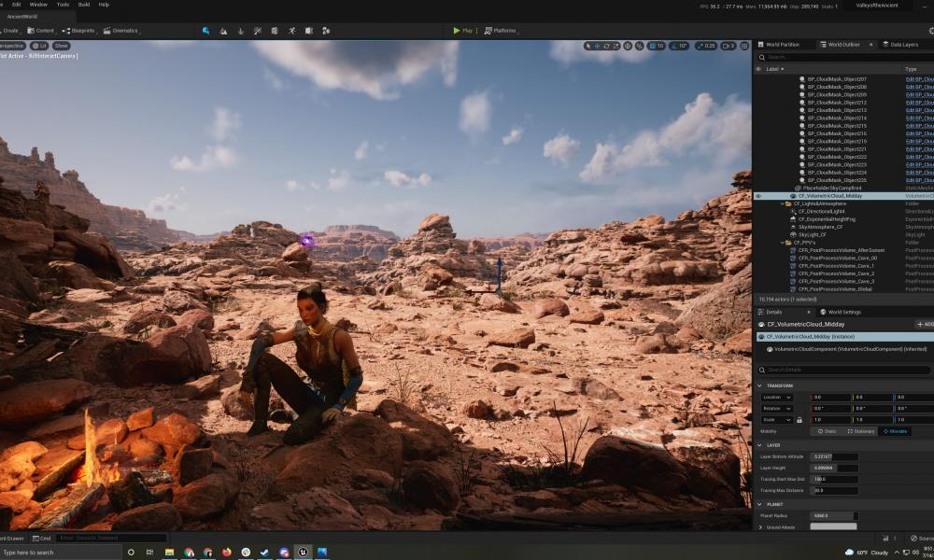Viewport: 934px width, 560px height.
Task: Open the viewport Show menu
Action: [62, 46]
